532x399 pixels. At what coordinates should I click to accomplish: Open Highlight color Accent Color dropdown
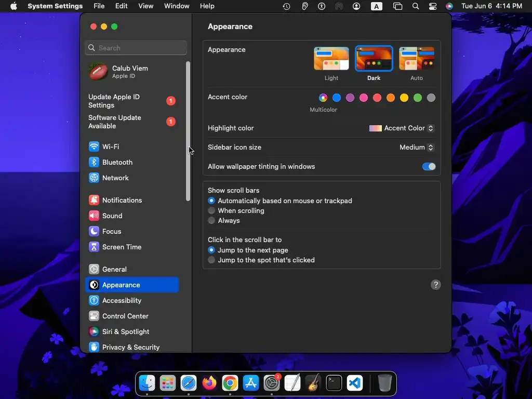[402, 128]
